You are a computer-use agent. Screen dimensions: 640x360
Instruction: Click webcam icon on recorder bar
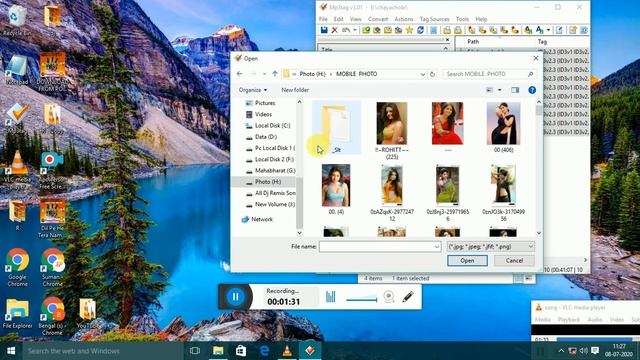[x=389, y=297]
